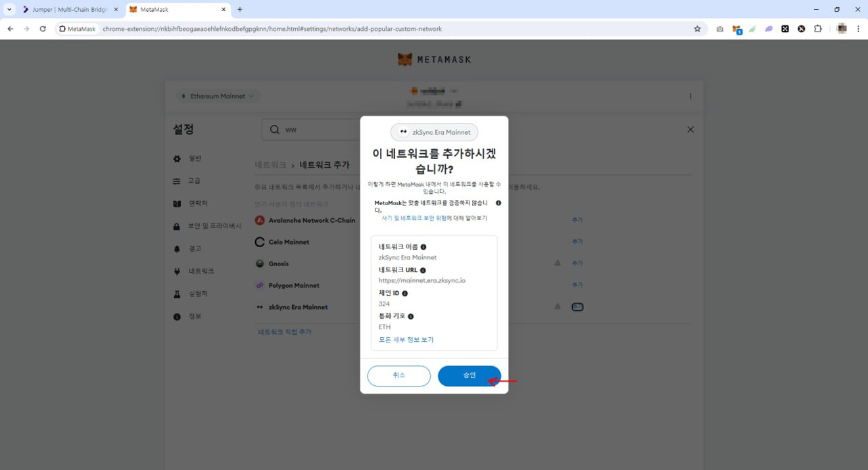868x470 pixels.
Task: Click flask icon beside 실험적
Action: (x=177, y=294)
